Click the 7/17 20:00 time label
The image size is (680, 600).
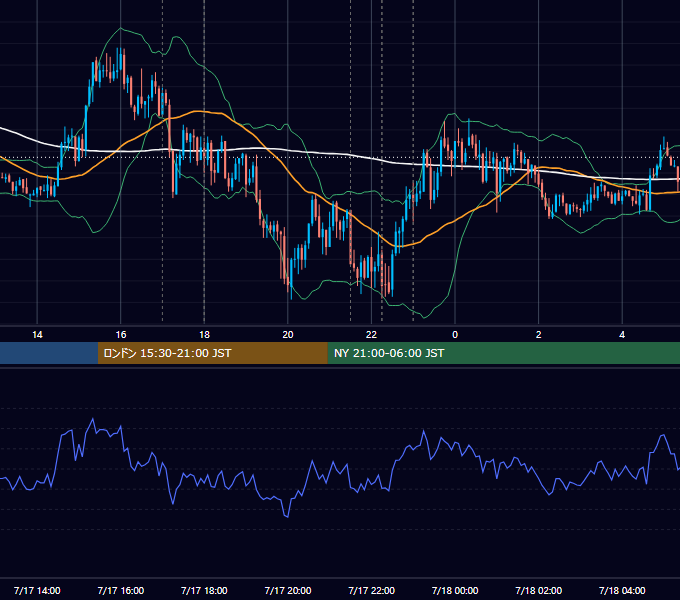[x=288, y=590]
